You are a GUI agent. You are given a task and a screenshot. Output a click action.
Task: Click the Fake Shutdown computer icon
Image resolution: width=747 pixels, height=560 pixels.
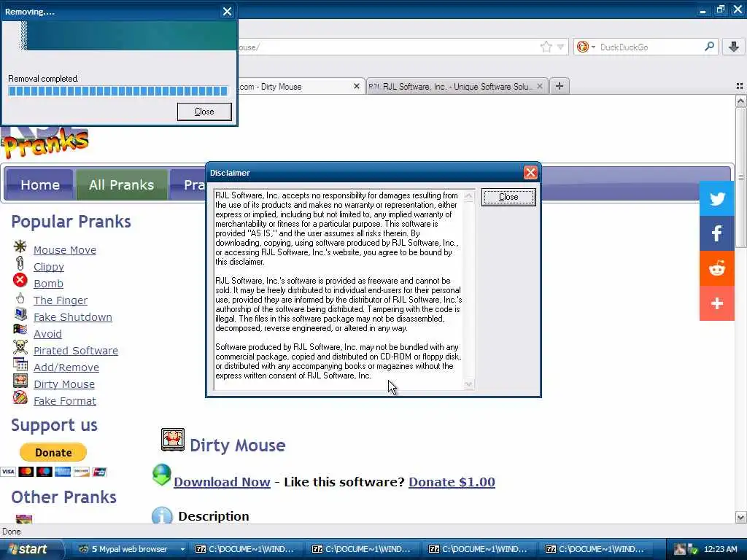[20, 314]
